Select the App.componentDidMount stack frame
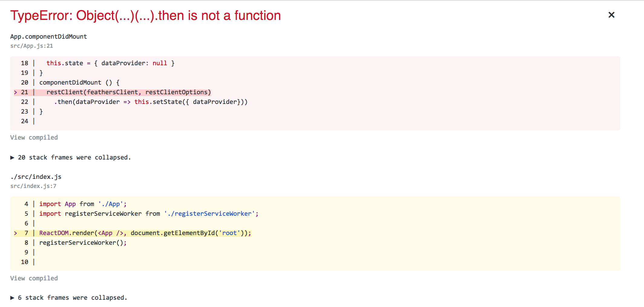 48,36
